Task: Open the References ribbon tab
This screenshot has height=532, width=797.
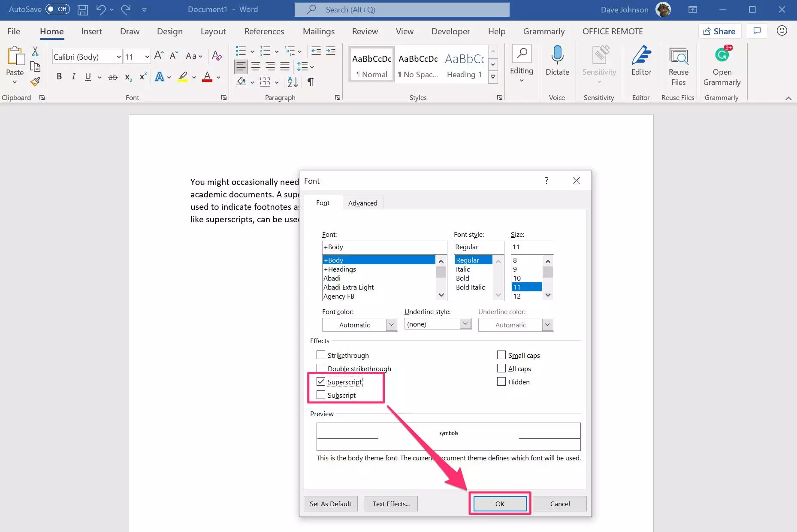Action: 264,31
